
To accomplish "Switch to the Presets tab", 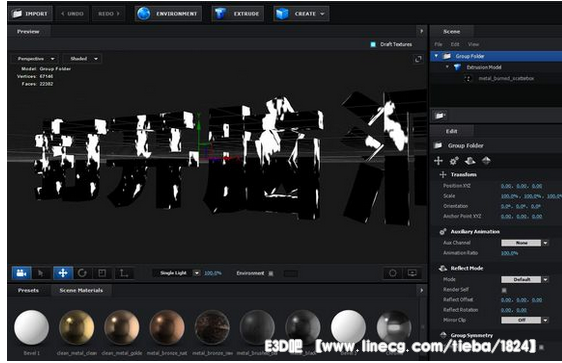I will pos(28,290).
